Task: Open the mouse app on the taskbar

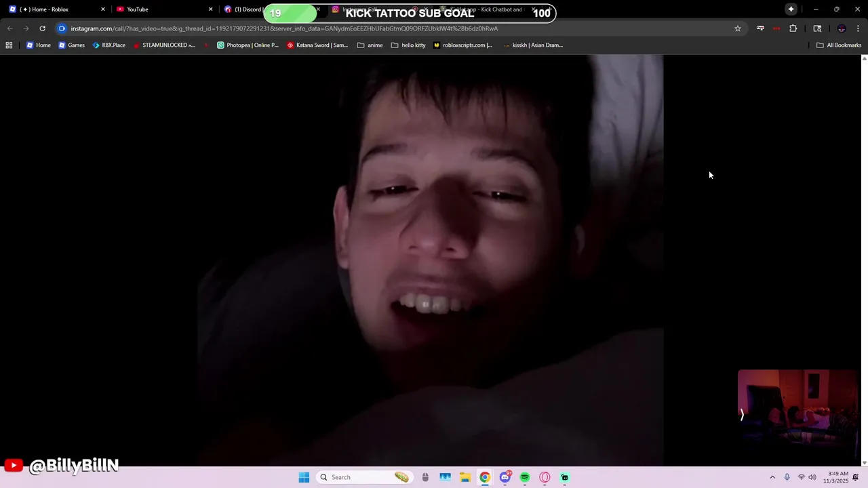Action: pos(425,477)
